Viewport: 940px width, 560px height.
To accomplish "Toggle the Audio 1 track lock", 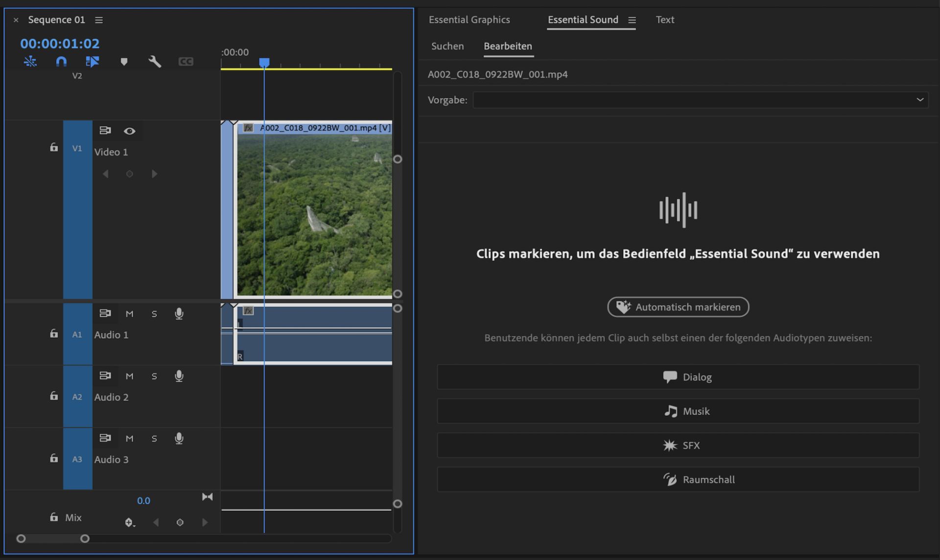I will 54,334.
